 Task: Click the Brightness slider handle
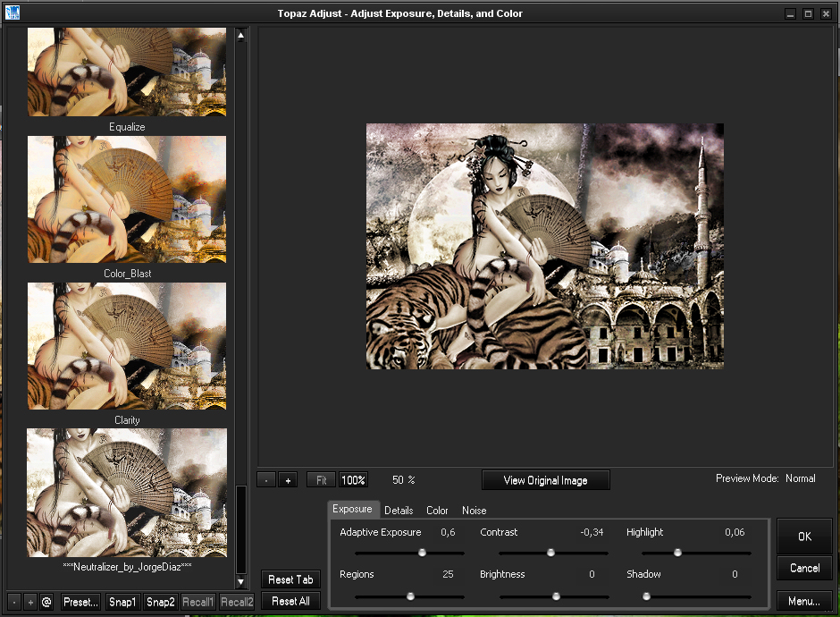click(556, 596)
